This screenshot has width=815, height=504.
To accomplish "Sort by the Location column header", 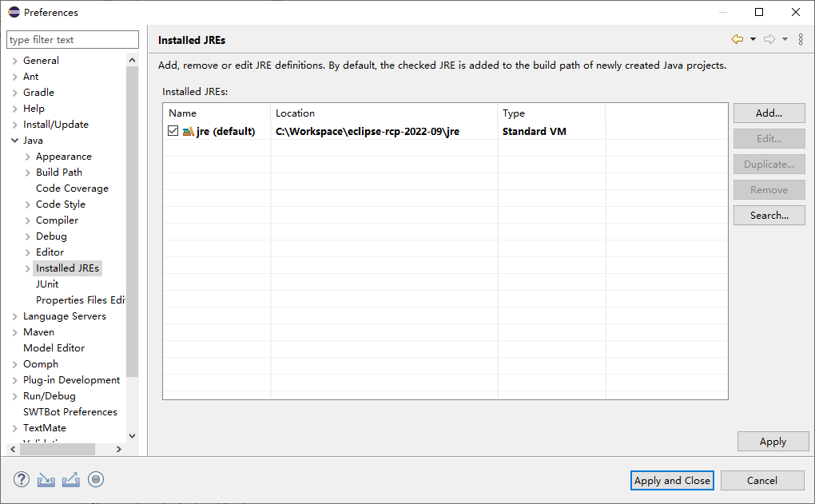I will click(x=384, y=113).
